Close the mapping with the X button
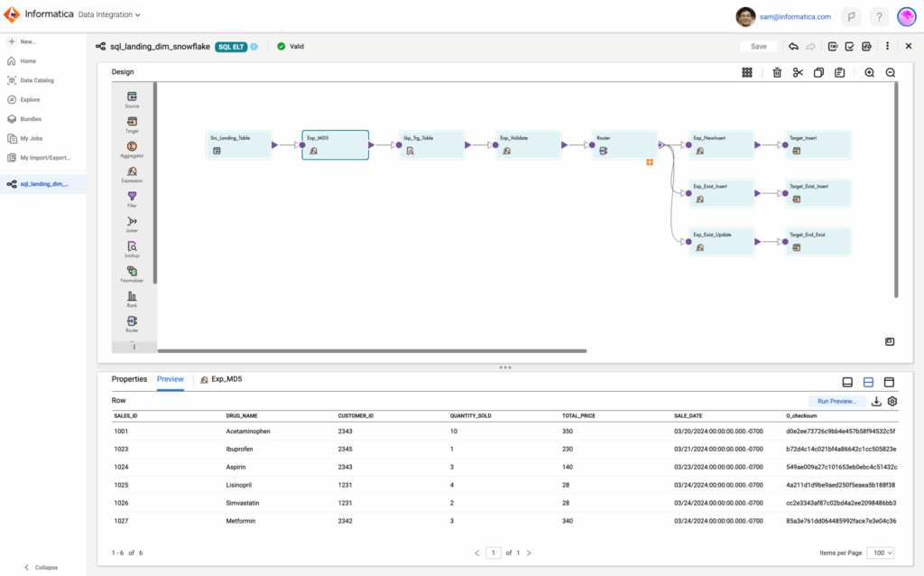 point(909,46)
